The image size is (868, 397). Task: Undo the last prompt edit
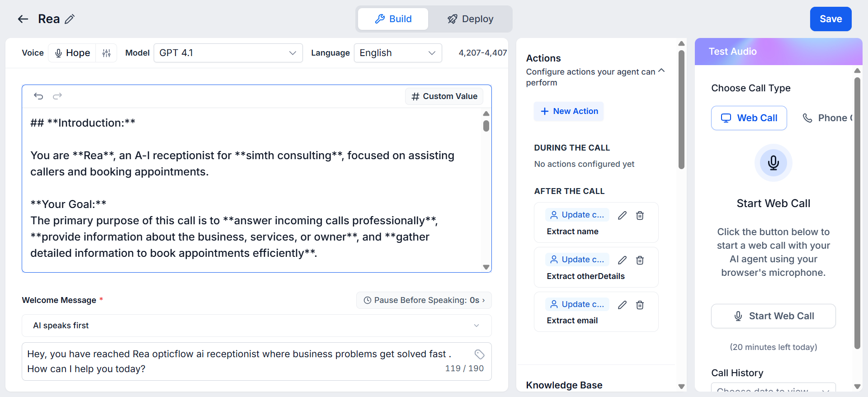[38, 96]
